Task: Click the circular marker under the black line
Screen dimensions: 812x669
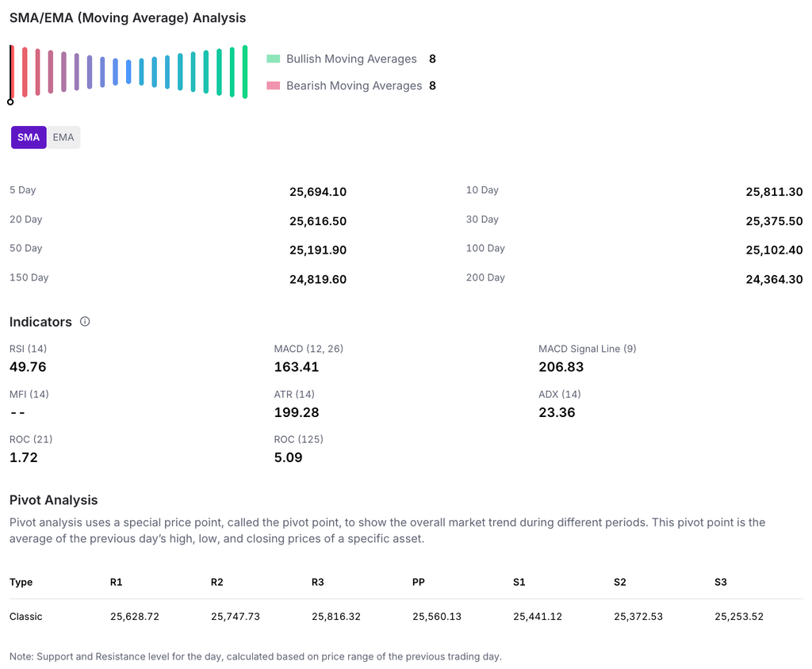Action: (10, 101)
